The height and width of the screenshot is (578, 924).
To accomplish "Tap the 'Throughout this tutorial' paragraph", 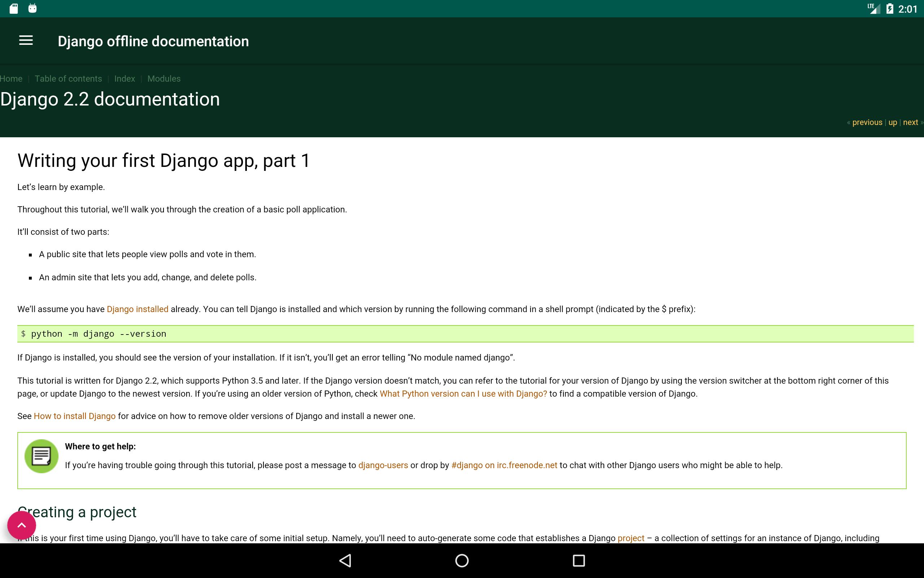I will 182,210.
